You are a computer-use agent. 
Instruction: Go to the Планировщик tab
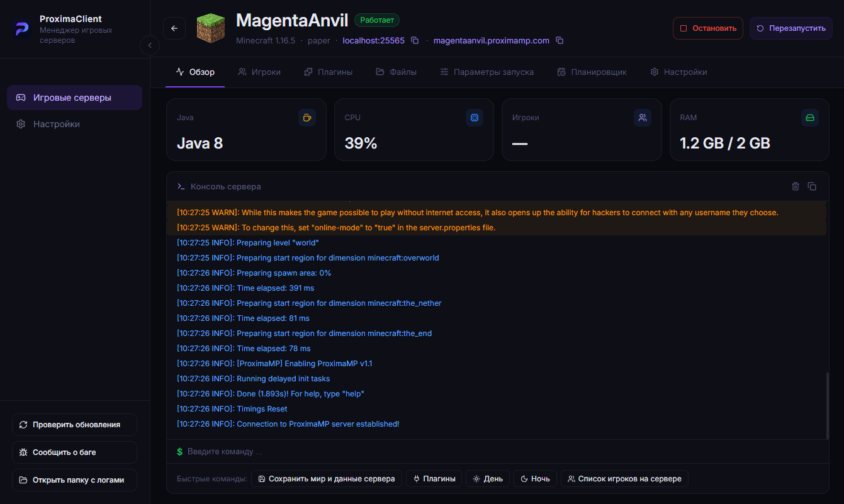pos(592,72)
